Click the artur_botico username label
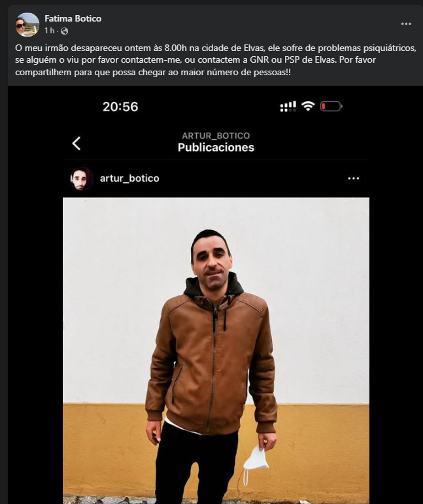The image size is (423, 504). pos(129,178)
